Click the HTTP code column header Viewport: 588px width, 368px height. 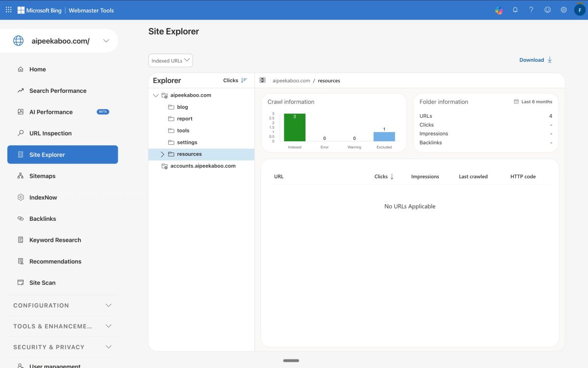(523, 177)
